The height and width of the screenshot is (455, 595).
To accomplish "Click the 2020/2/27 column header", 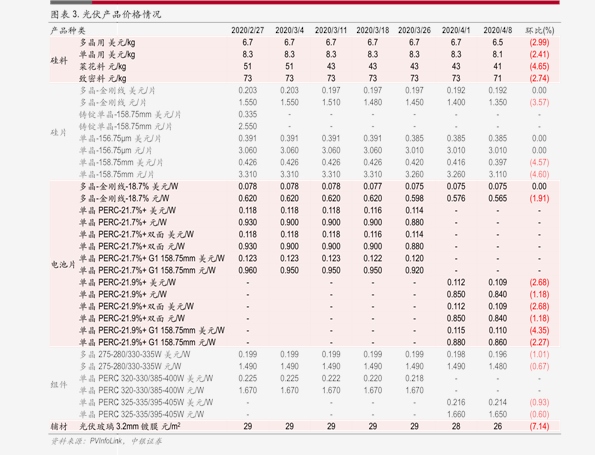I will [247, 30].
